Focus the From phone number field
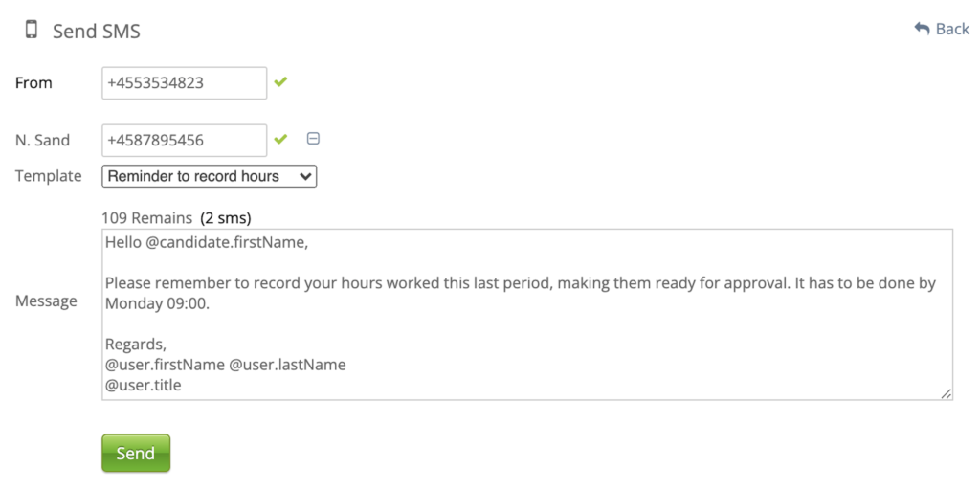Viewport: 980px width, 490px height. [184, 83]
